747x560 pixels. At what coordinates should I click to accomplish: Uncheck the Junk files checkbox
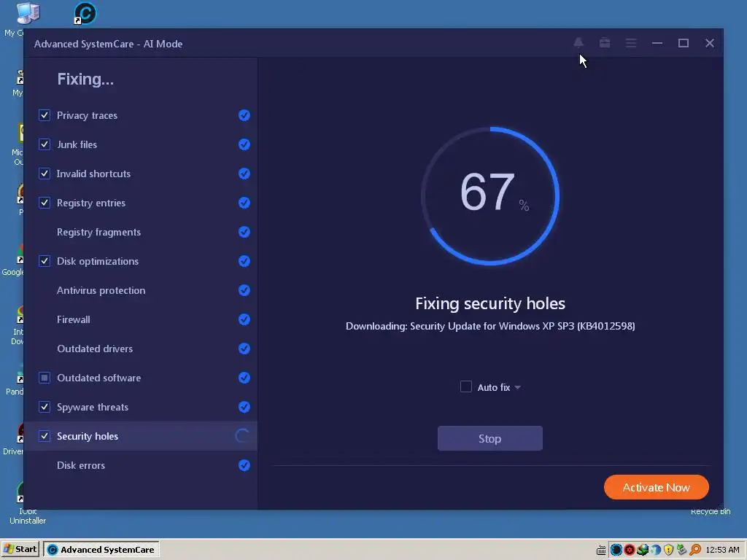(44, 144)
